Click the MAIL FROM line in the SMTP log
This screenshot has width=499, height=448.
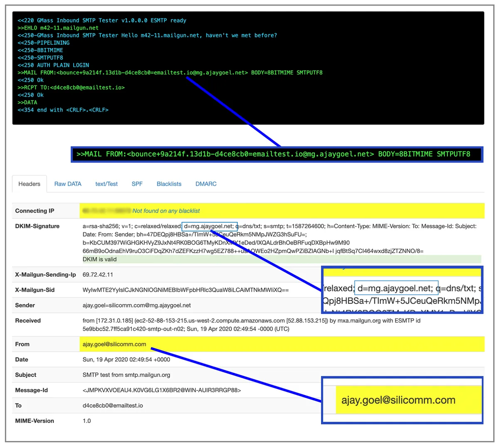[170, 73]
